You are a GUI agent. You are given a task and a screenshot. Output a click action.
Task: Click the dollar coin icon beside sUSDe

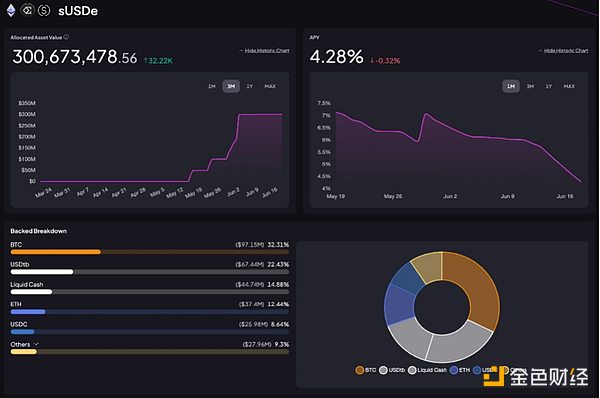tap(44, 10)
